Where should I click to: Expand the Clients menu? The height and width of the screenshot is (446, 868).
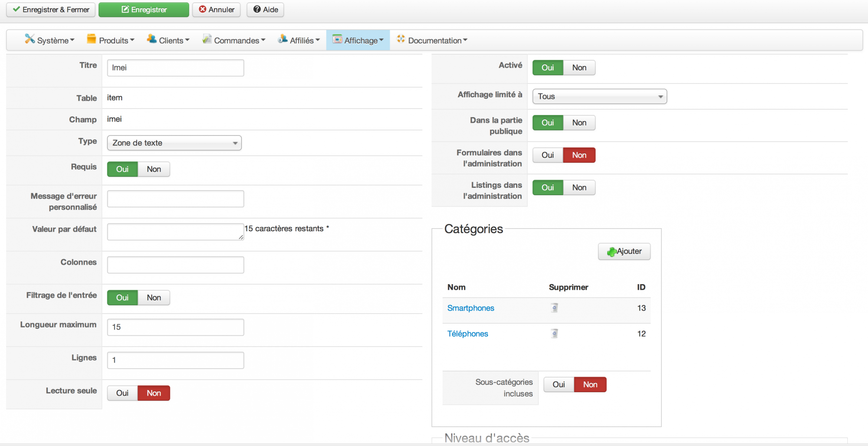click(168, 40)
